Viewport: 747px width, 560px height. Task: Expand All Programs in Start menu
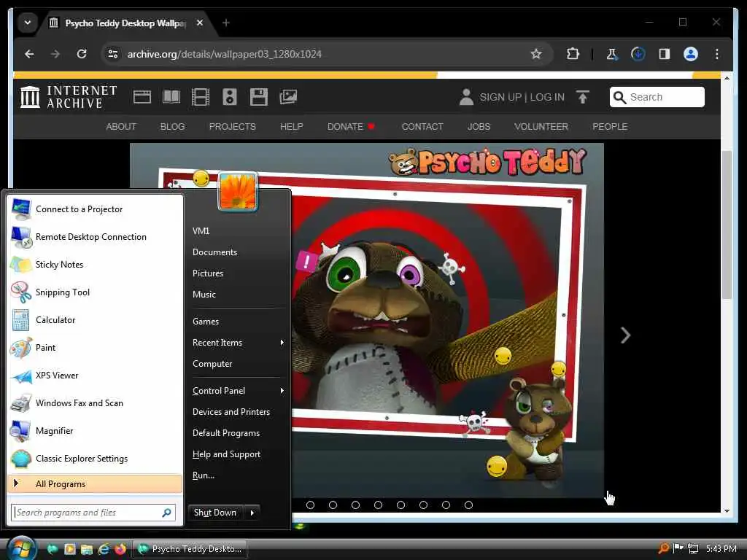95,484
